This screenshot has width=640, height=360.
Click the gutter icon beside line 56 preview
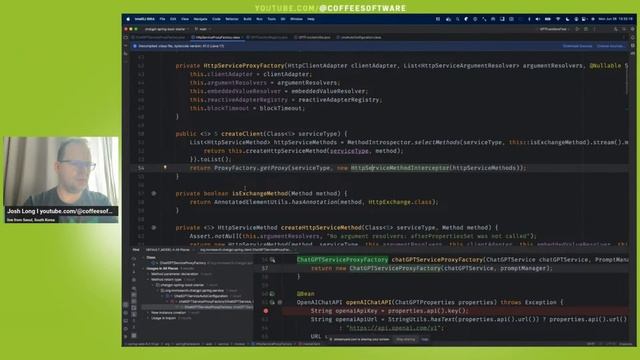click(272, 260)
